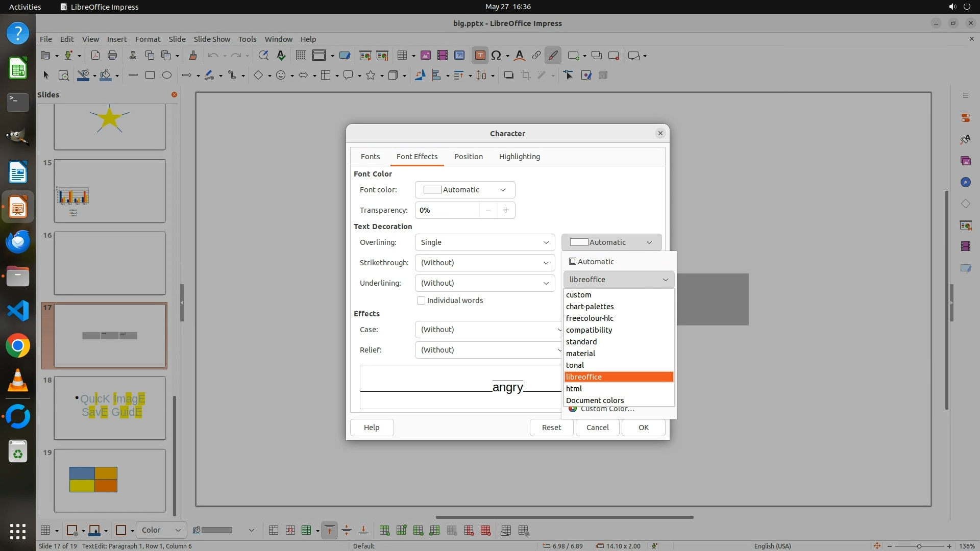Open the Thunderbird mail dock icon
Screen dimensions: 980x551
pos(18,241)
